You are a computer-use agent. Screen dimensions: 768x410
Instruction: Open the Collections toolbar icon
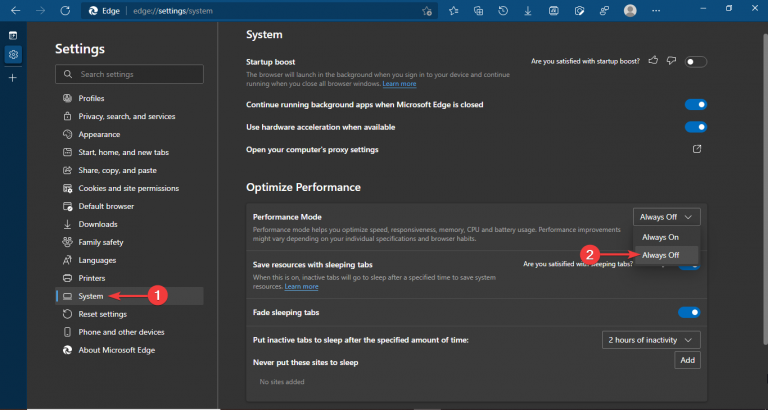click(x=479, y=11)
